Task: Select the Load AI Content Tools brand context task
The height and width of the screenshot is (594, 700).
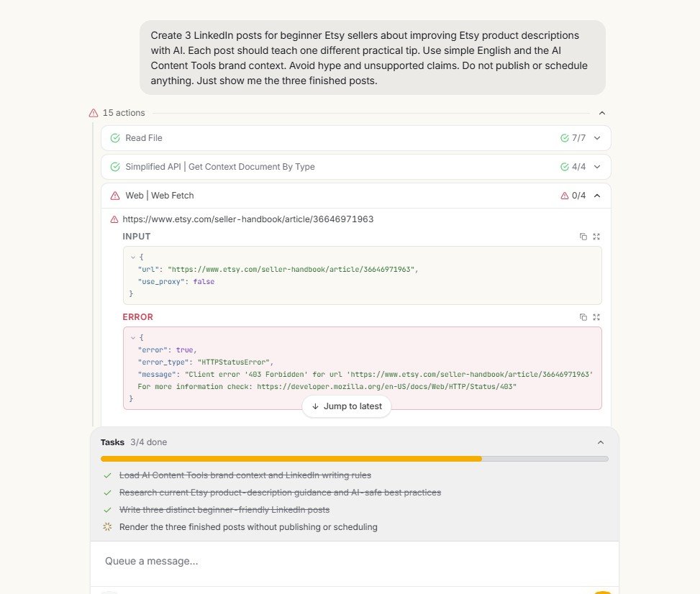Action: pyautogui.click(x=245, y=476)
